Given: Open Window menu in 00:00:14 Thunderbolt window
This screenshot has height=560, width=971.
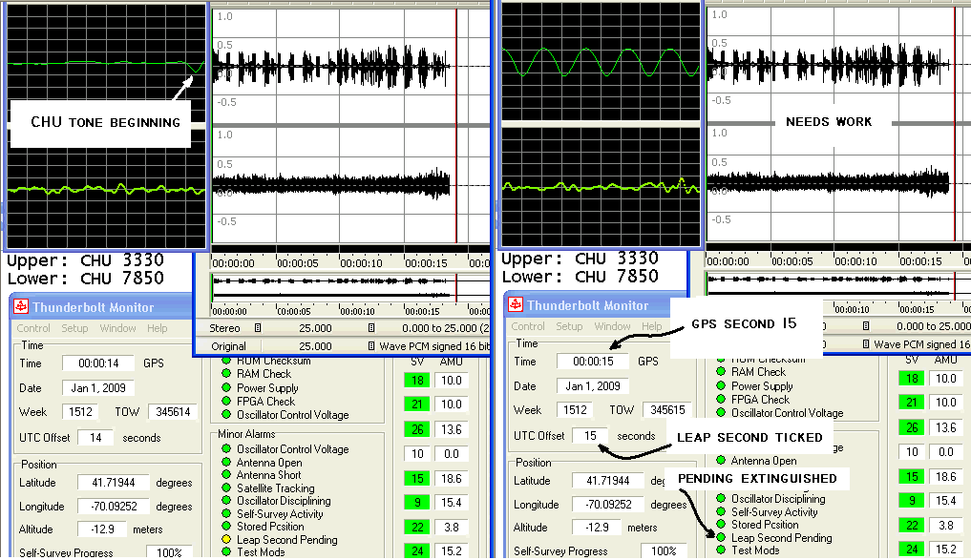Looking at the screenshot, I should point(117,328).
